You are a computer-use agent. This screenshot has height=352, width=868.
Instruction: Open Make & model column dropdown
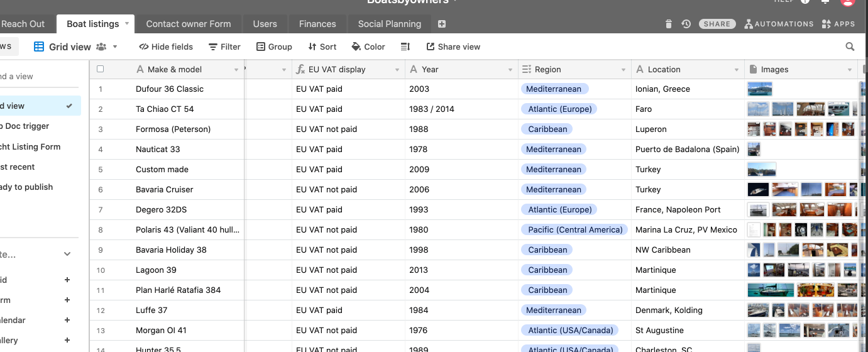(x=236, y=70)
